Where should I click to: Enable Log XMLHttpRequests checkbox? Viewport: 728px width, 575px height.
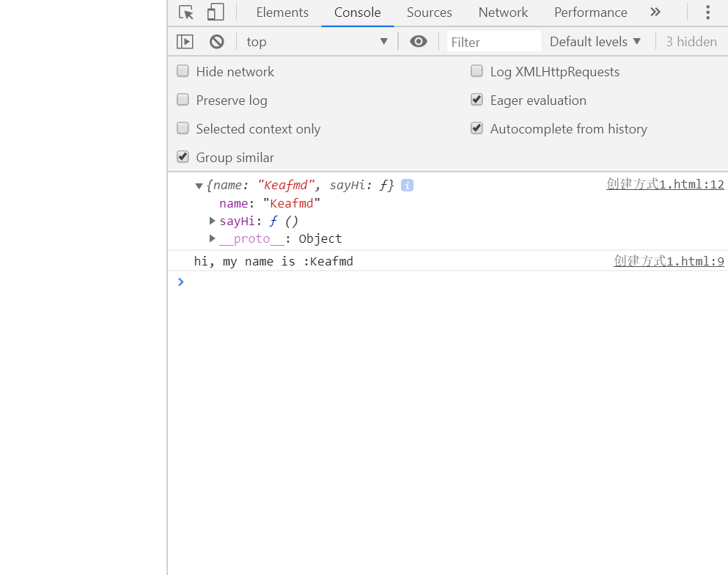(477, 70)
